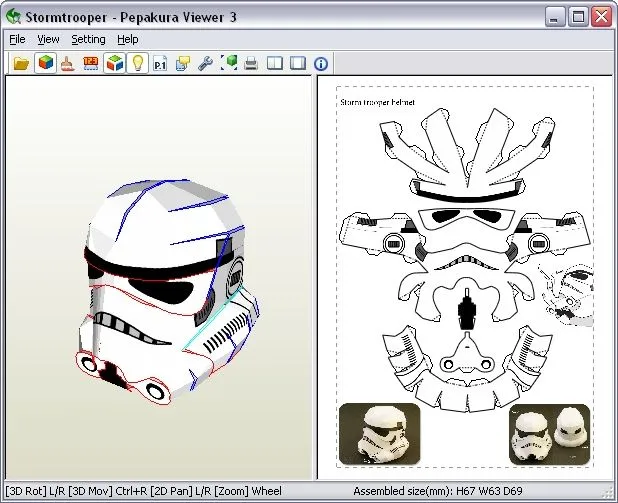Open the View menu
The image size is (618, 503).
pos(48,39)
